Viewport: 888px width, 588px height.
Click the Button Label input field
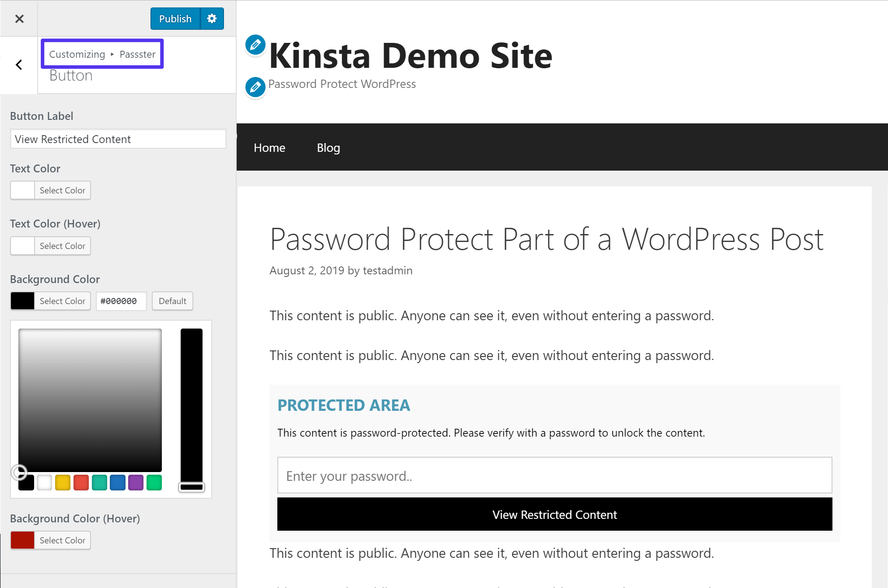click(118, 139)
